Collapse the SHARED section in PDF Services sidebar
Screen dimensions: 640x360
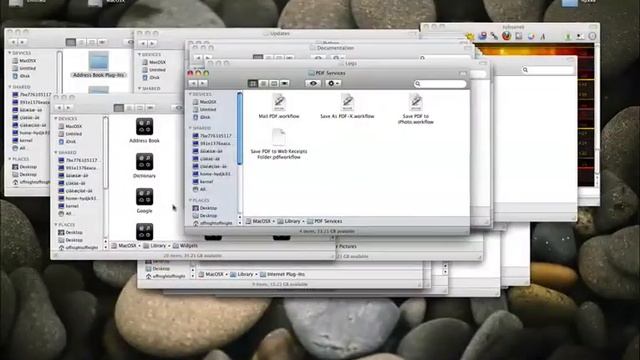(x=190, y=128)
